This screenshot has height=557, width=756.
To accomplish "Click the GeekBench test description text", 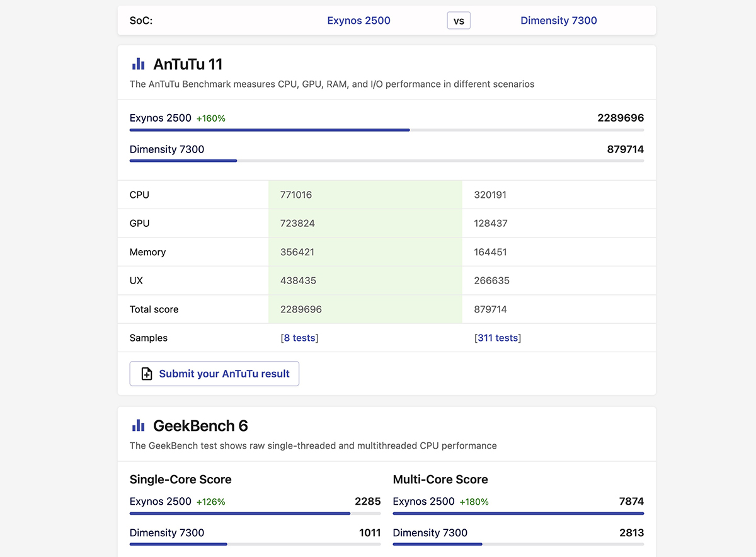I will coord(313,445).
